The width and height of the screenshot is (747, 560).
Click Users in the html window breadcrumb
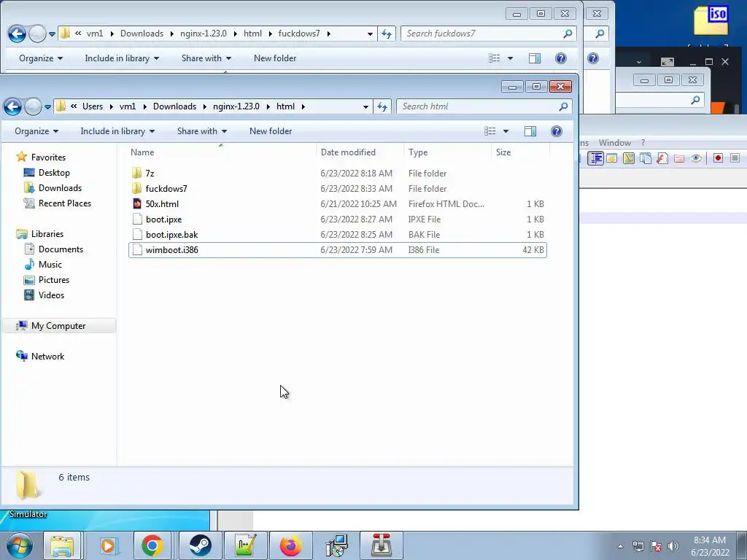click(93, 106)
